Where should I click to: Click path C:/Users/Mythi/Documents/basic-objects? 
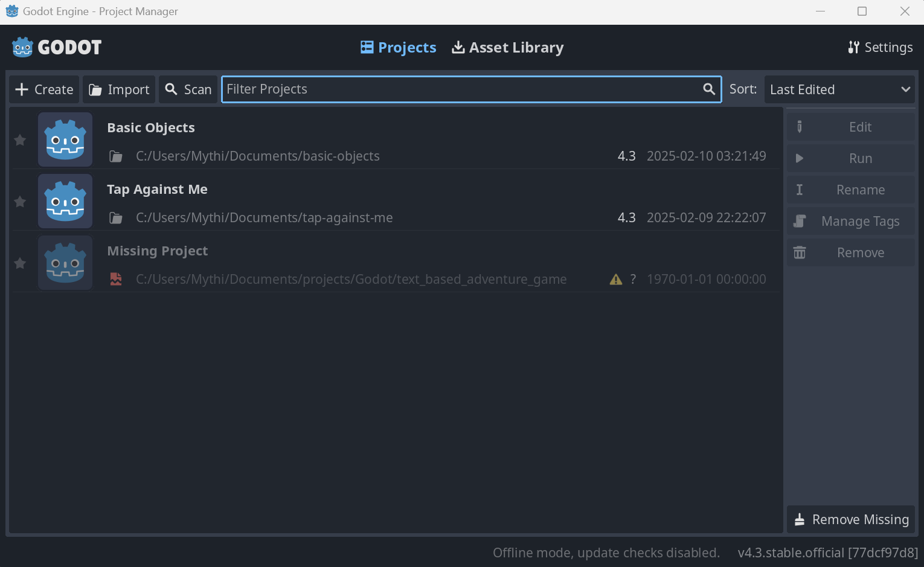click(258, 156)
